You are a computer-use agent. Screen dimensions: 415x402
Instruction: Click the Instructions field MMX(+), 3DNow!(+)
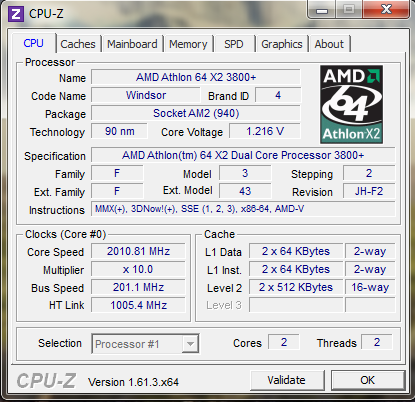243,209
